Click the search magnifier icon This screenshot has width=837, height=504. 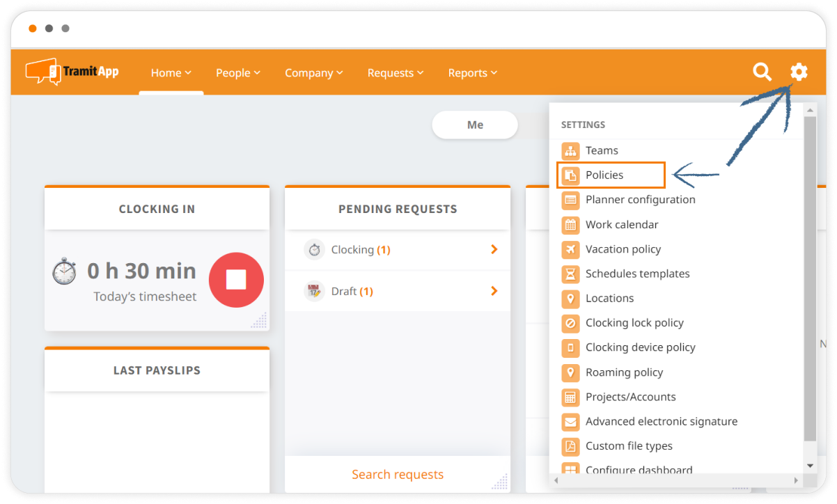(x=762, y=72)
